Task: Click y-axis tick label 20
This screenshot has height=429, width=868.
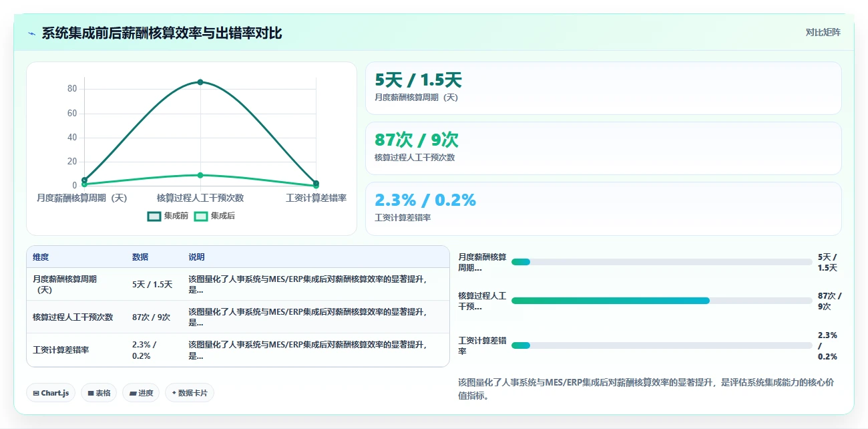Action: click(x=72, y=161)
